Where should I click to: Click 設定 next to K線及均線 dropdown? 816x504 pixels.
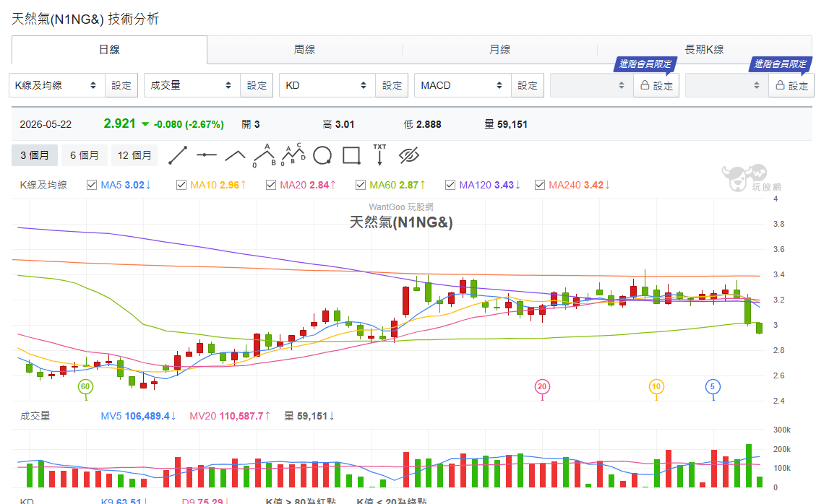(121, 85)
